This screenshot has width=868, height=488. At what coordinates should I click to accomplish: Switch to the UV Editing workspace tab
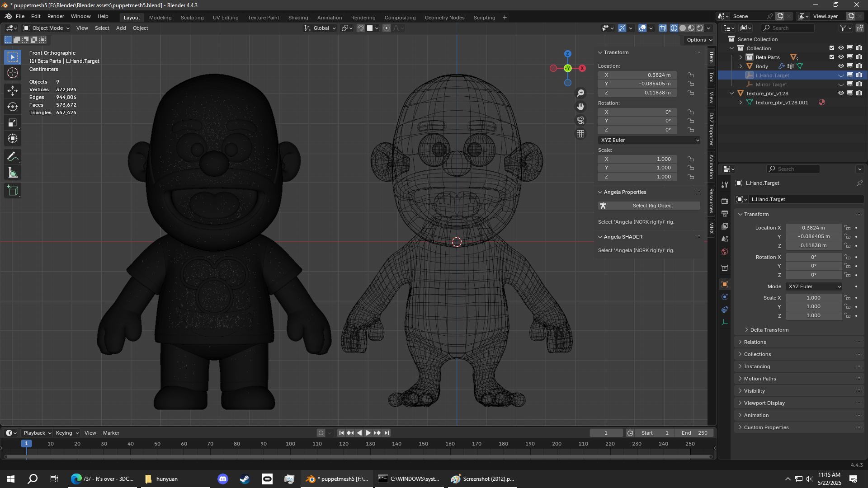(226, 18)
